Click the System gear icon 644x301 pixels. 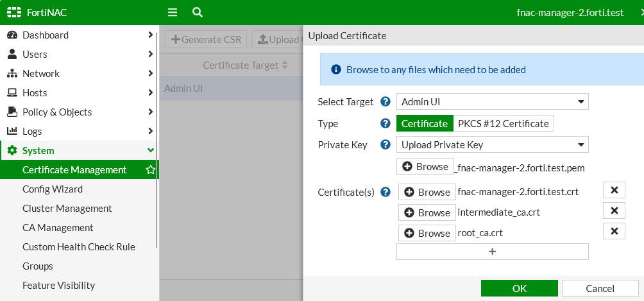coord(12,150)
